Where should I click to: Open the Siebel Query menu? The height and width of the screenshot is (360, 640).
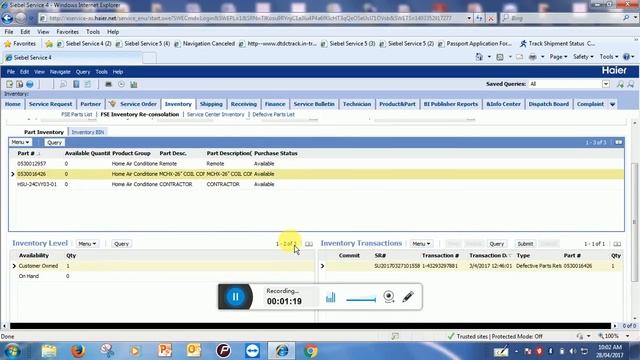(83, 72)
